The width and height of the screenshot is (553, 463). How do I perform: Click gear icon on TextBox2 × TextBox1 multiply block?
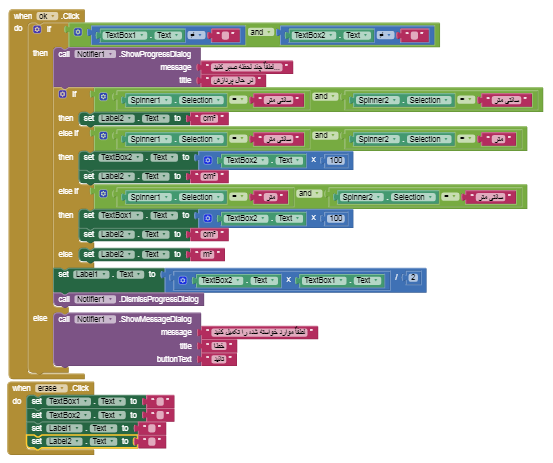click(183, 280)
